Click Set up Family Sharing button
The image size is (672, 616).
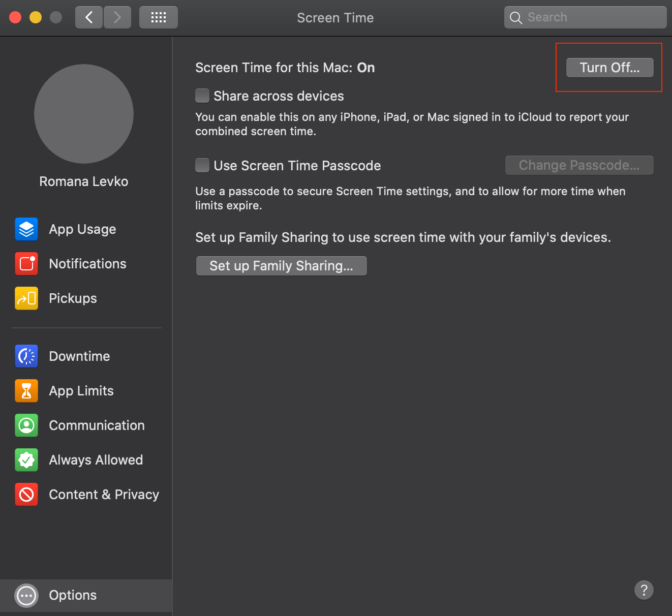coord(281,266)
